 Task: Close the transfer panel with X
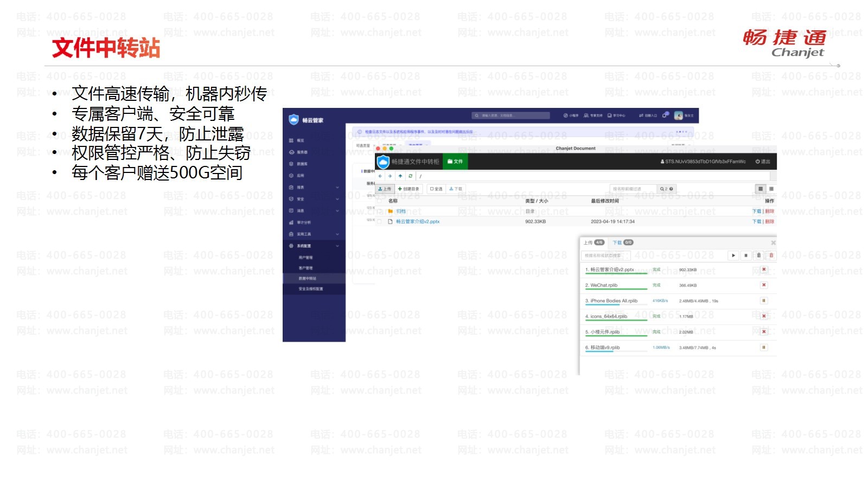773,243
